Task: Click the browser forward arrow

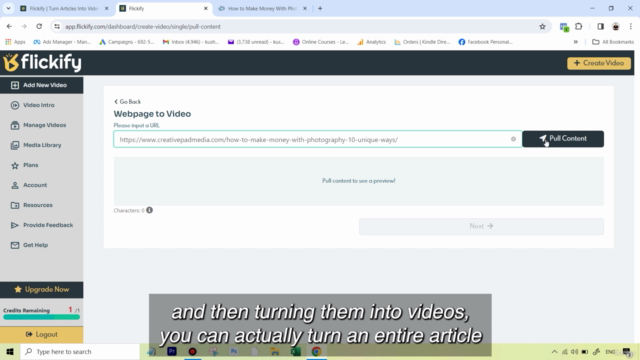Action: (x=24, y=27)
